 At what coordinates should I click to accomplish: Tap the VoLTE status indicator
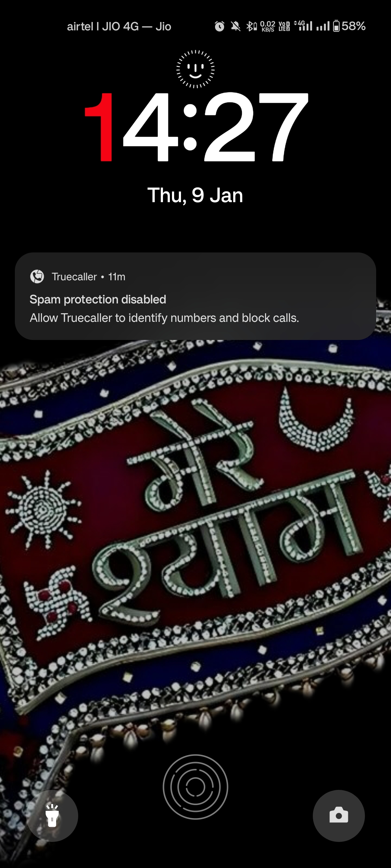[x=284, y=26]
